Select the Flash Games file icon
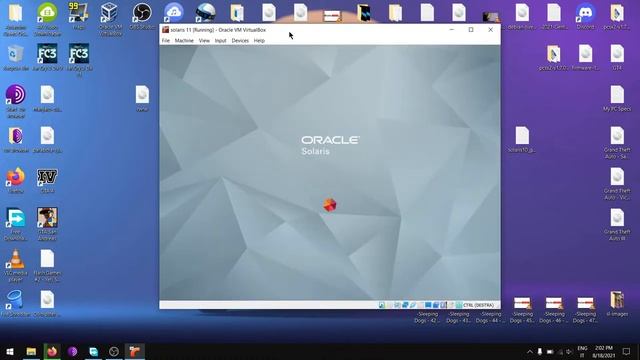 pos(47,265)
